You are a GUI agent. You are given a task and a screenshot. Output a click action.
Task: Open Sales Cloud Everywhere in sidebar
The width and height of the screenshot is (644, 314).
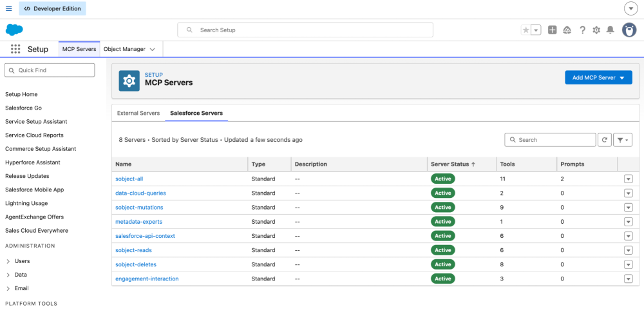(x=37, y=231)
